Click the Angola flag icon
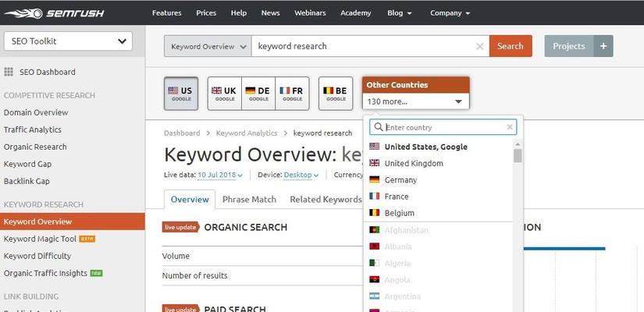 [x=374, y=279]
